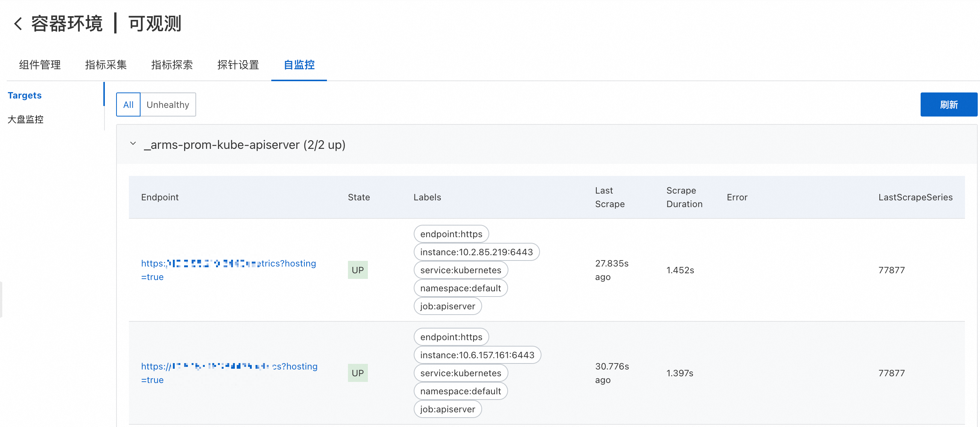This screenshot has width=980, height=427.
Task: Select the 自监控 tab
Action: tap(299, 65)
